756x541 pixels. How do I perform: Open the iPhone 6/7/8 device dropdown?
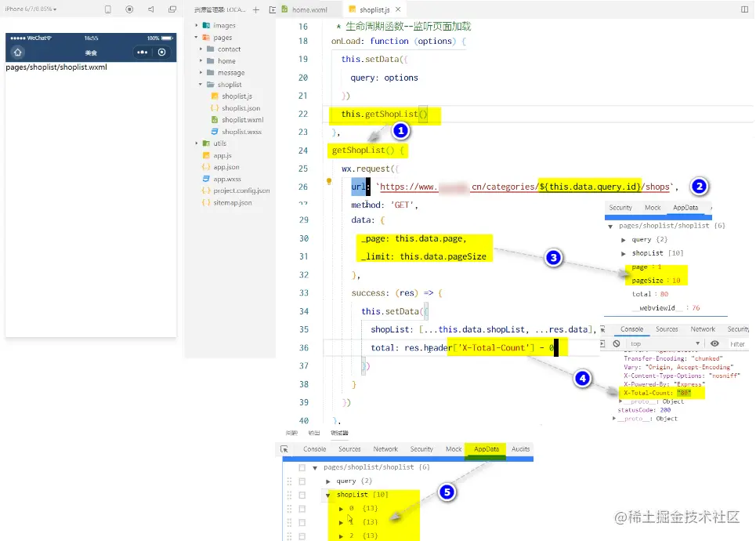tap(31, 9)
